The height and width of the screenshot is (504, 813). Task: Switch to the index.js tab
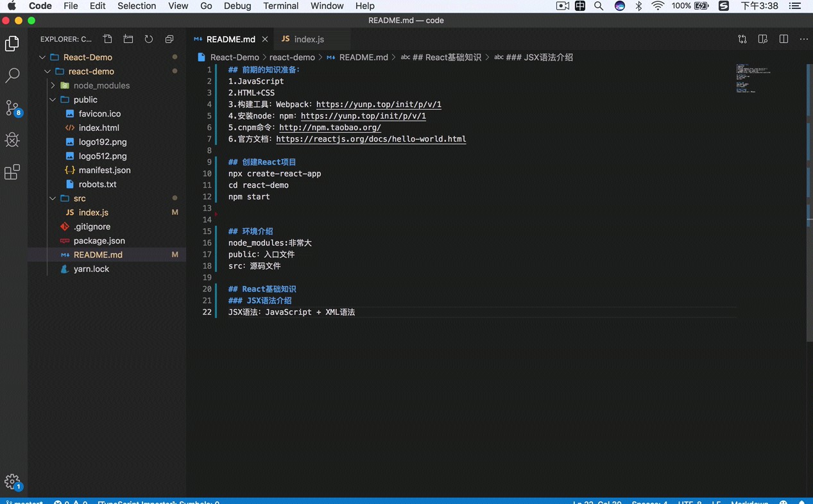coord(309,39)
